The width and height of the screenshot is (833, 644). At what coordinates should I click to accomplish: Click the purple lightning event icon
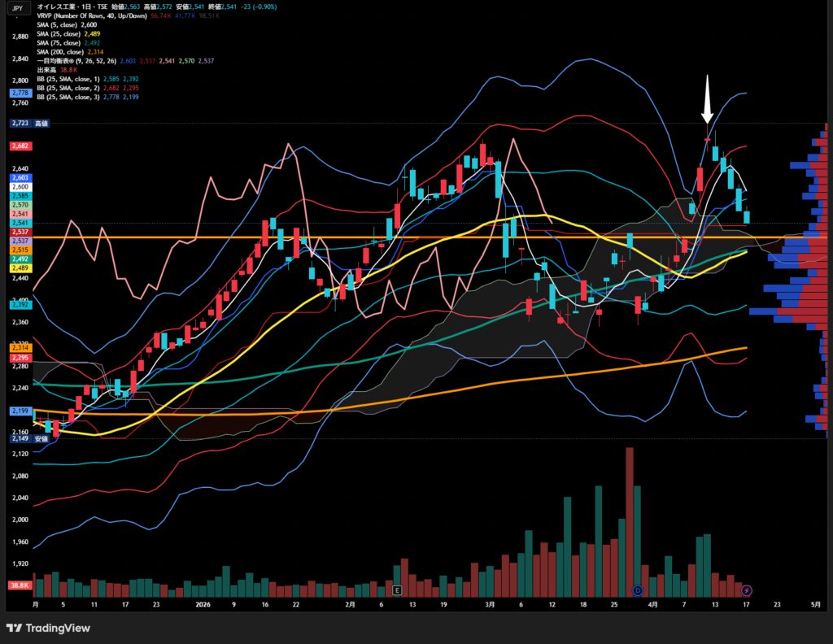click(x=747, y=590)
